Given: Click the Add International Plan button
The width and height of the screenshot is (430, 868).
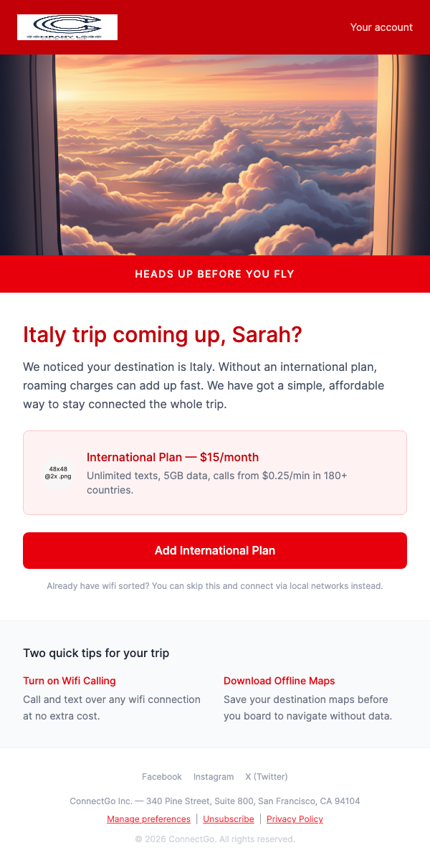Looking at the screenshot, I should (x=214, y=550).
